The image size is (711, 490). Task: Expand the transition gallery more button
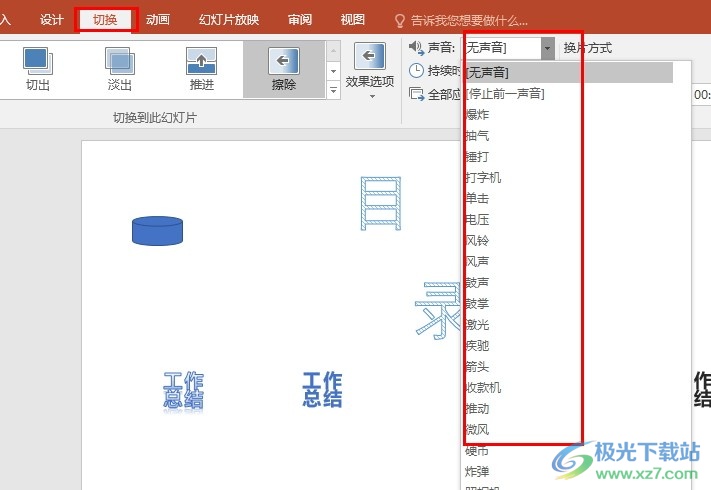333,90
